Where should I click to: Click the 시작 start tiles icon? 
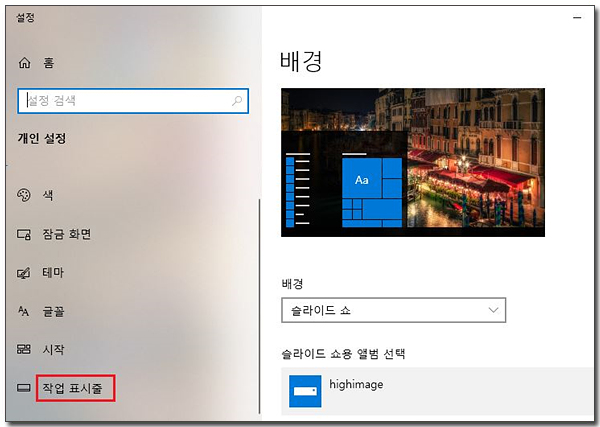[x=23, y=349]
